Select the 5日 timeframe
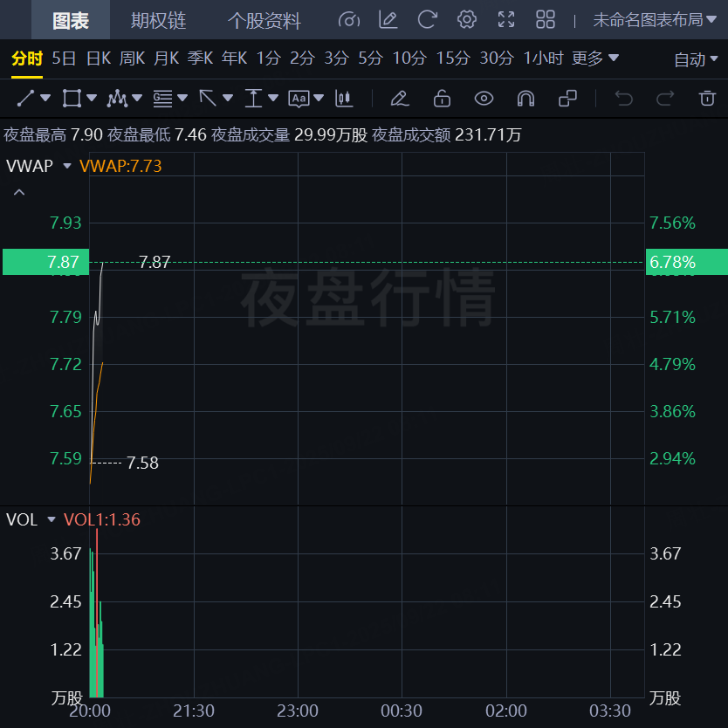 (x=64, y=58)
